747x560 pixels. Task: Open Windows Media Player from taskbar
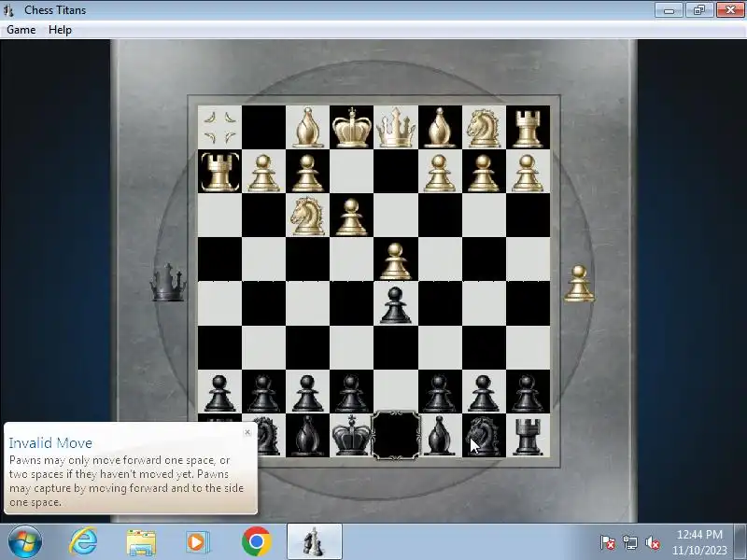[x=197, y=542]
